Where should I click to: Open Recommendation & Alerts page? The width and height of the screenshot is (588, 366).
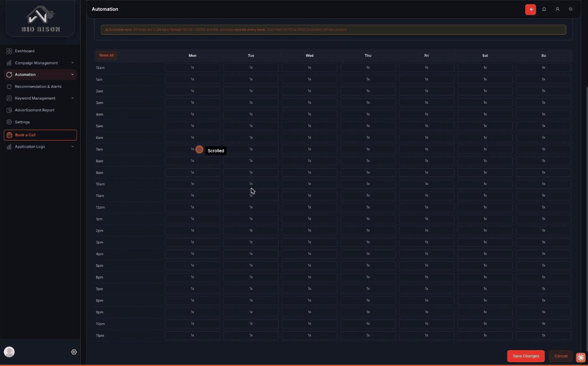pos(40,87)
